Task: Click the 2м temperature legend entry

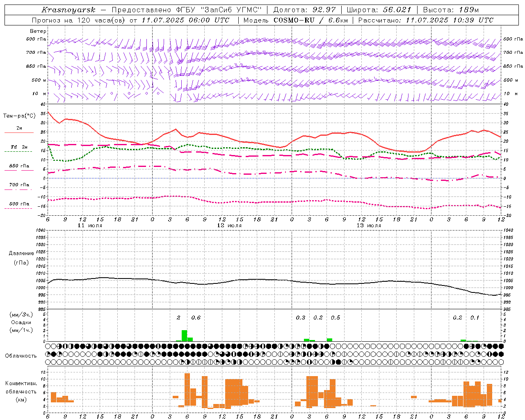Action: 19,128
